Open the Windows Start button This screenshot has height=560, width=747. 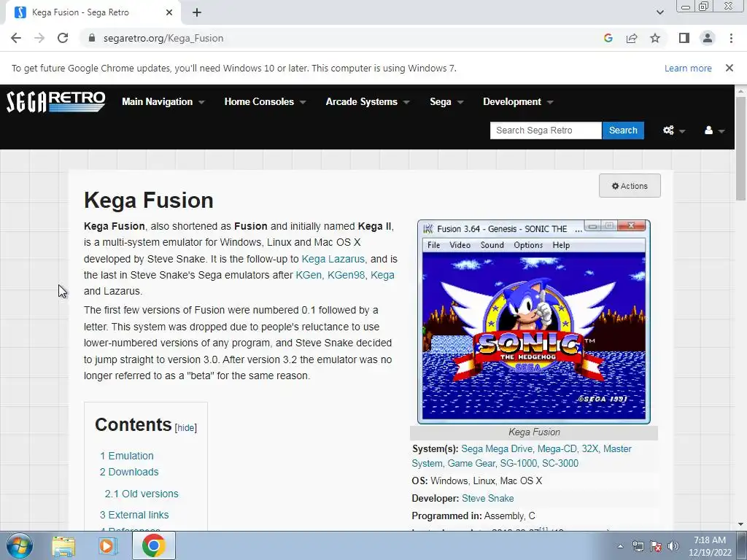click(x=19, y=545)
